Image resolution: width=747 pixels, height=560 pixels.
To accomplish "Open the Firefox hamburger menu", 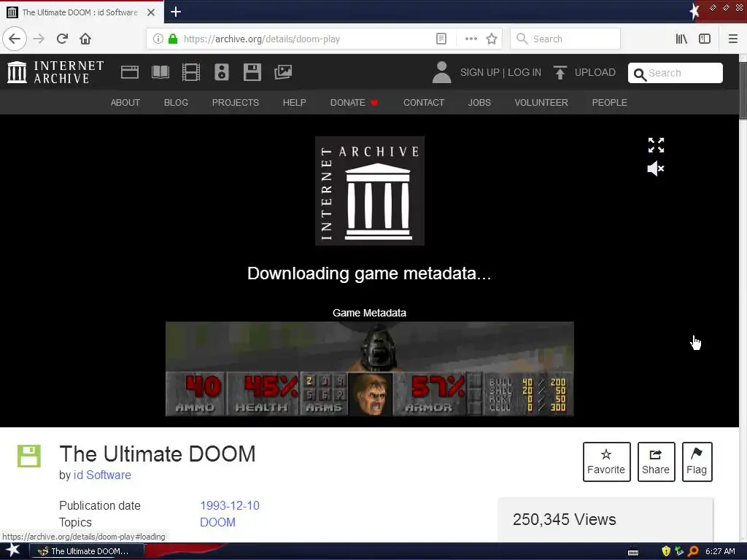I will click(x=732, y=39).
